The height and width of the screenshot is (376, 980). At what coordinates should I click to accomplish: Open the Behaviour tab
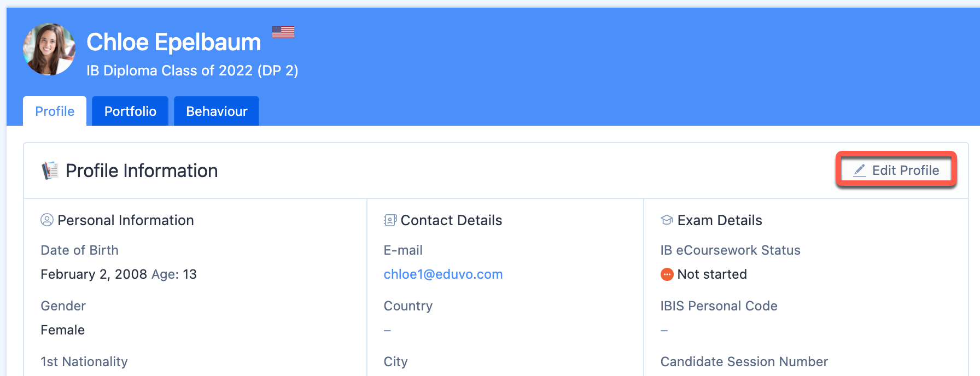point(217,111)
